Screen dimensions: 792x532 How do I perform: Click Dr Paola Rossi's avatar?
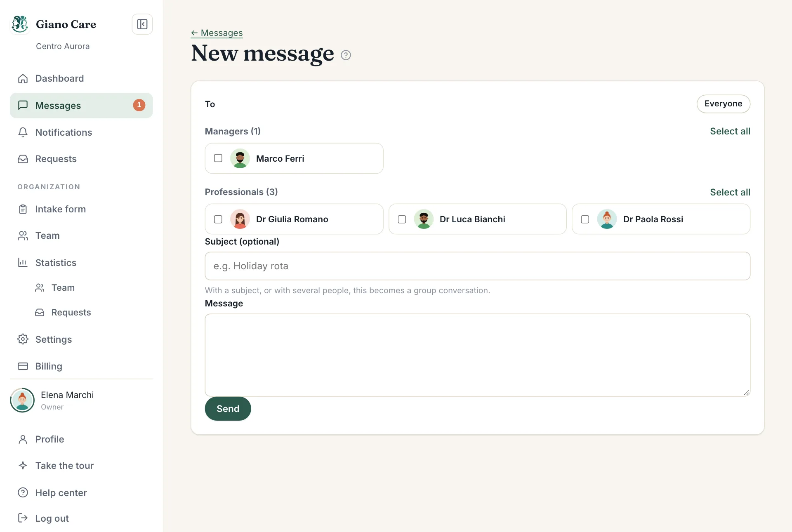(x=607, y=219)
